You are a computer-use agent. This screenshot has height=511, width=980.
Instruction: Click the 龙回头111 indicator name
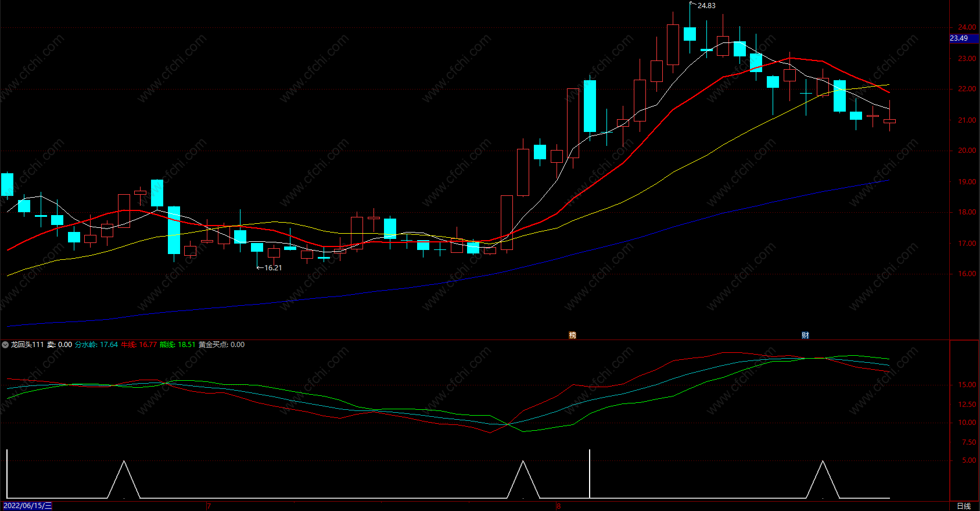tap(27, 345)
